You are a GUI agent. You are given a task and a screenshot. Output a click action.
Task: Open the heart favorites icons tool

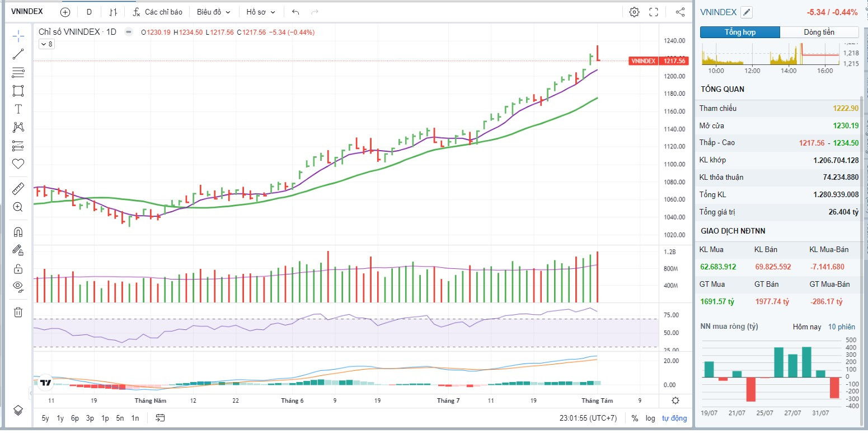(x=18, y=164)
